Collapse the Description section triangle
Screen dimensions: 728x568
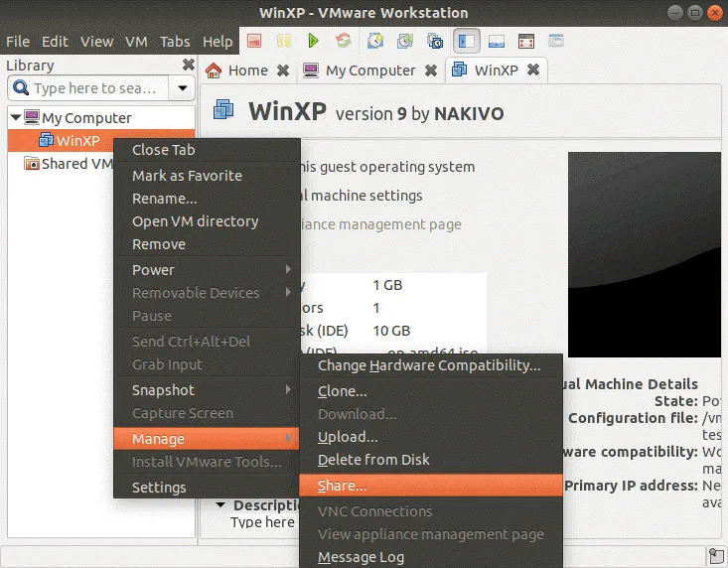click(x=220, y=504)
